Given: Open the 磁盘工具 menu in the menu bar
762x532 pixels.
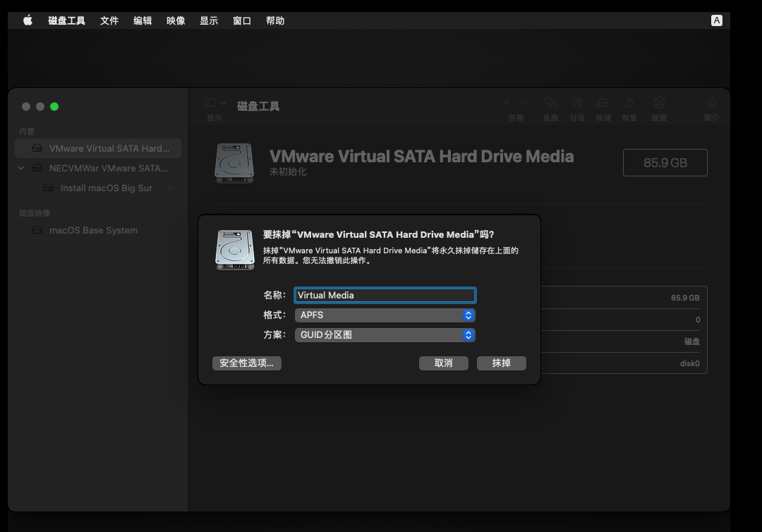Looking at the screenshot, I should pyautogui.click(x=66, y=20).
